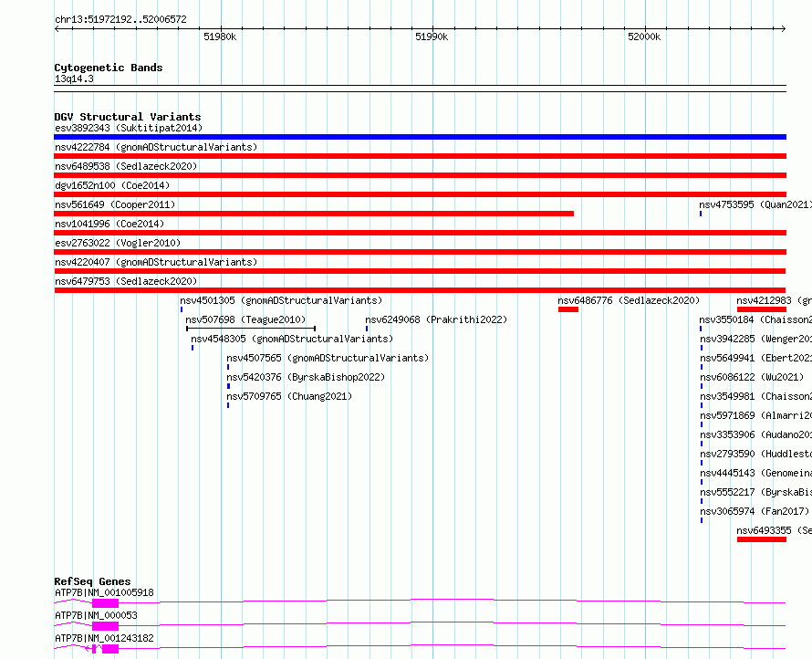Click the black bracket span under nsv507698
This screenshot has height=659, width=812.
coord(251,329)
